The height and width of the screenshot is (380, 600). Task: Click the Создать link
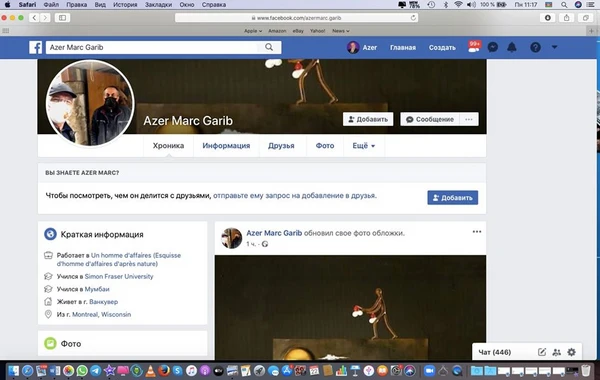click(x=442, y=47)
